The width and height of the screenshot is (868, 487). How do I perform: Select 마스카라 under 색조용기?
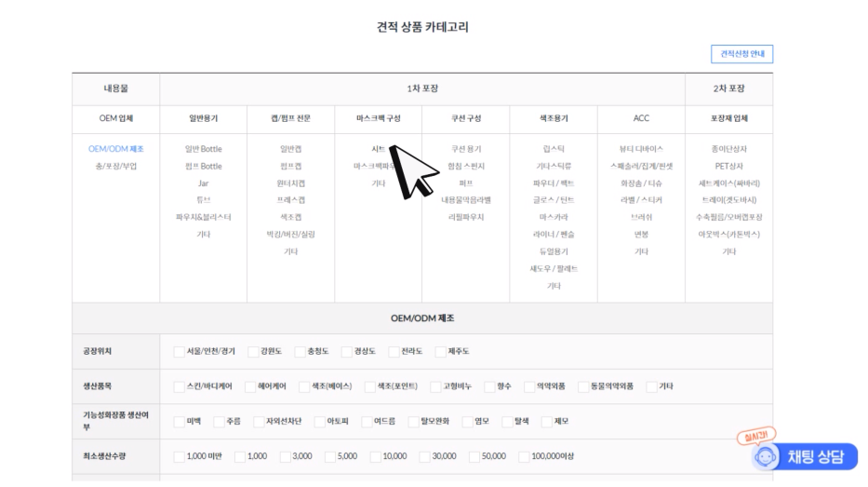coord(554,217)
